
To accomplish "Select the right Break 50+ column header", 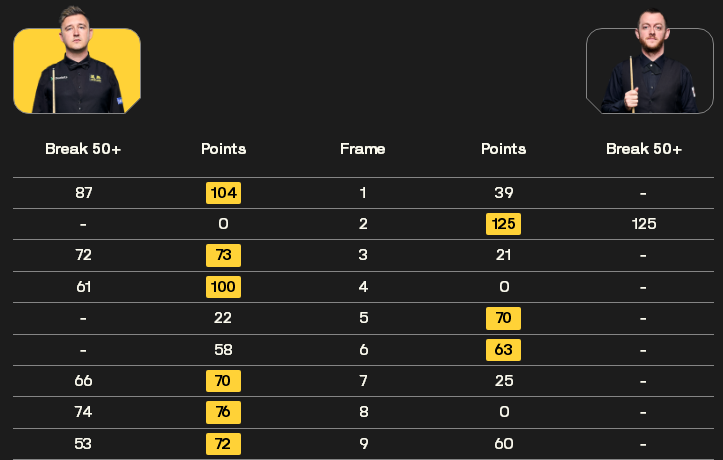I will pyautogui.click(x=644, y=149).
